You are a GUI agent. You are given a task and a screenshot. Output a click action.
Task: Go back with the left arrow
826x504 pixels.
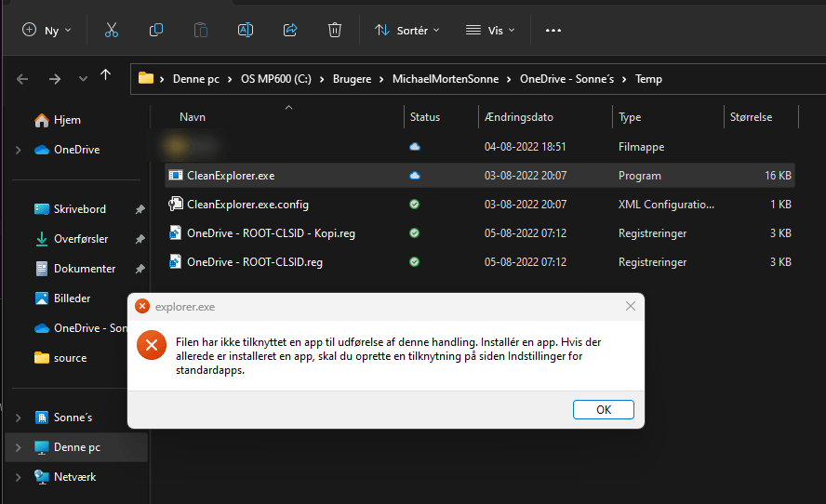tap(22, 79)
